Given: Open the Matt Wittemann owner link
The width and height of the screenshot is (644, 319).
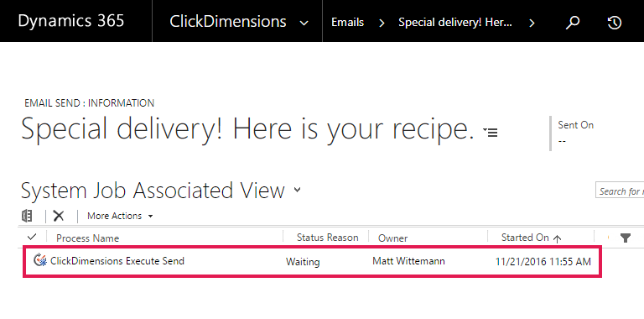Looking at the screenshot, I should coord(408,261).
